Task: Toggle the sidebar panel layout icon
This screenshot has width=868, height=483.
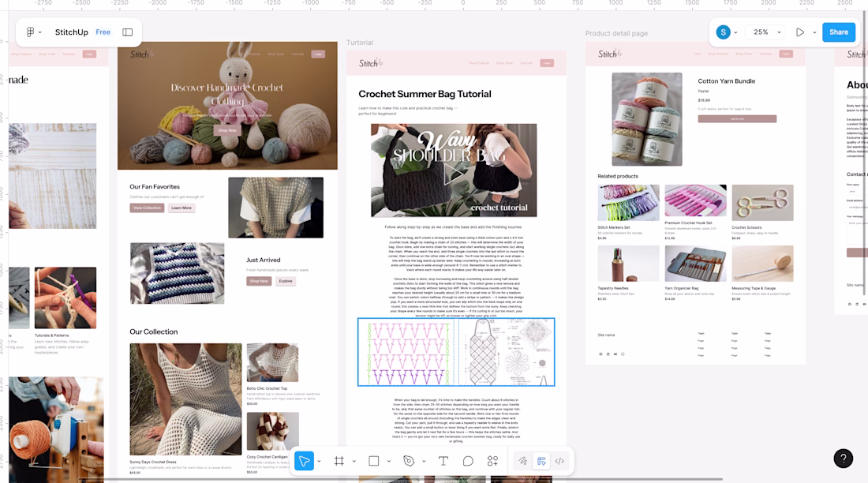Action: (128, 32)
